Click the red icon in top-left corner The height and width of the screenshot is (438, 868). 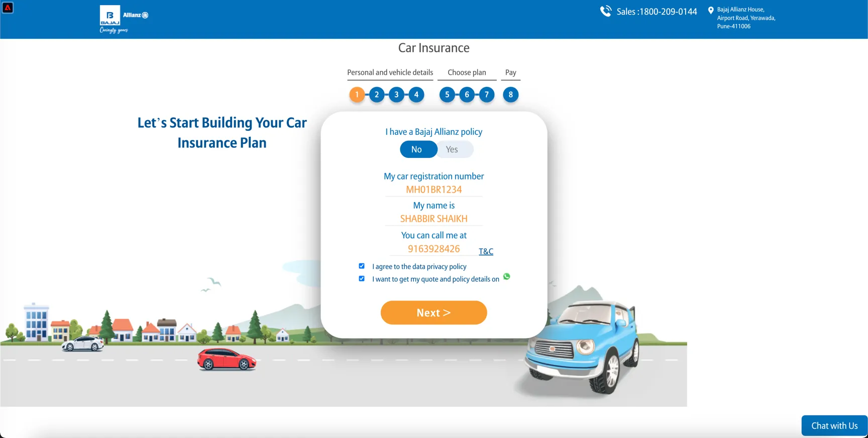tap(8, 8)
